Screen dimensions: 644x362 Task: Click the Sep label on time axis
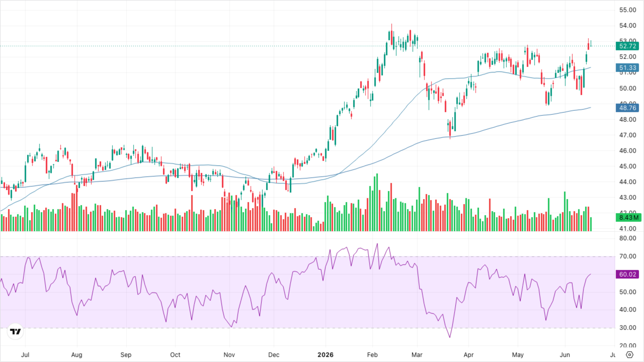click(x=126, y=355)
